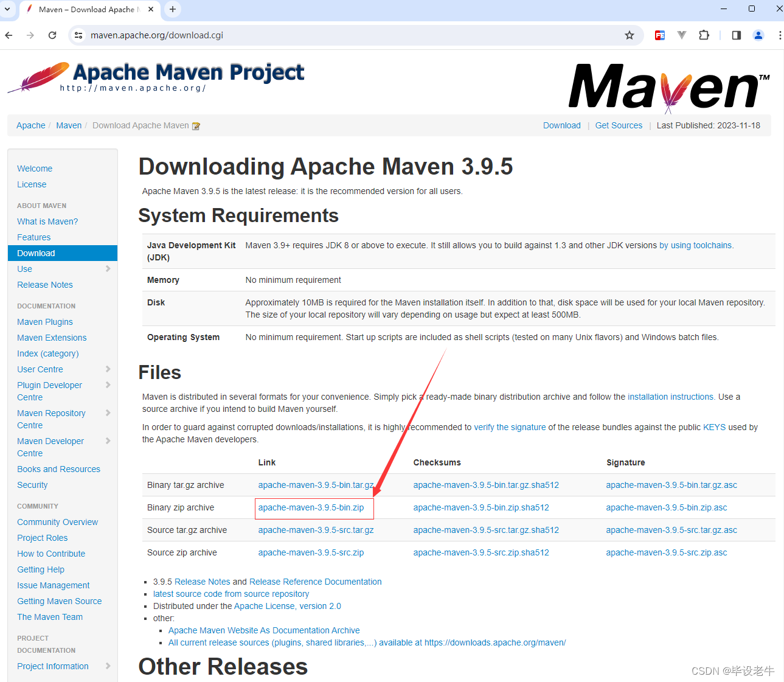Expand the Use sidebar section

[107, 269]
